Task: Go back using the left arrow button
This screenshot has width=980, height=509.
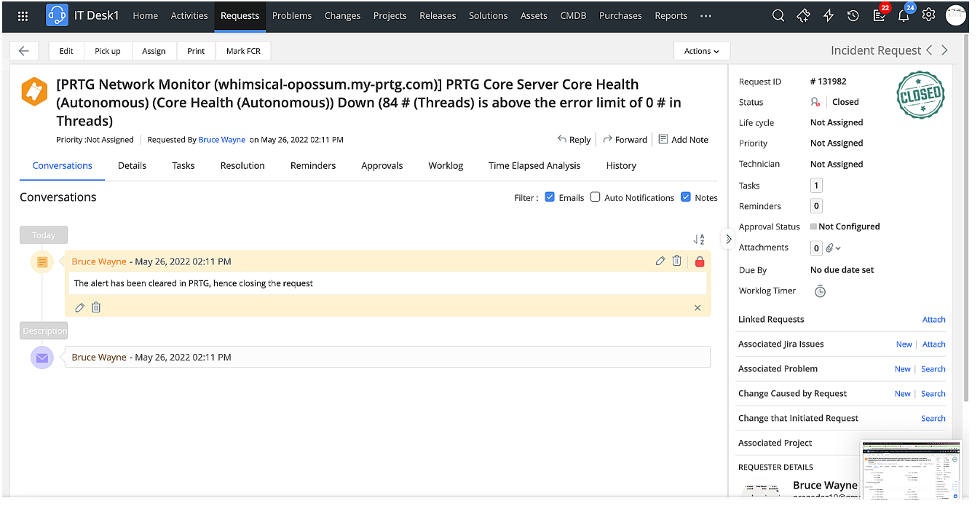Action: (23, 51)
